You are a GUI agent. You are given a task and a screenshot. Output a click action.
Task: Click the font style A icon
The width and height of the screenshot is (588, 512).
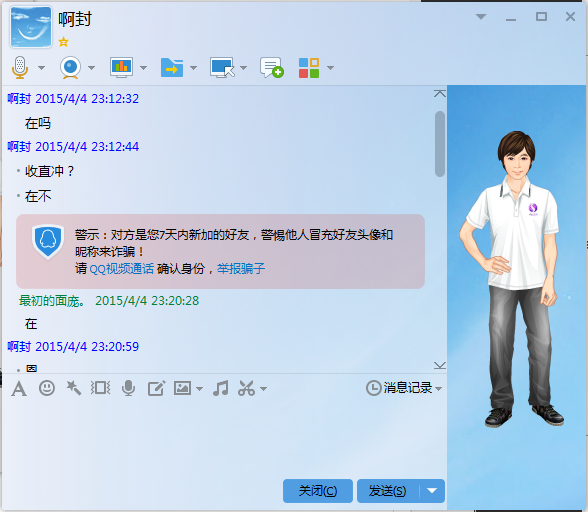[19, 389]
